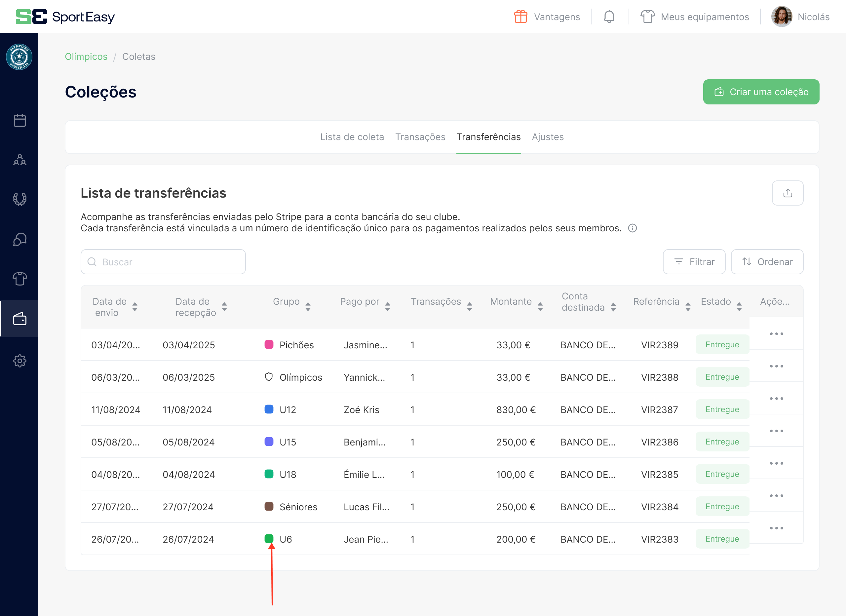
Task: Sort by Grupo column arrows
Action: tap(308, 307)
